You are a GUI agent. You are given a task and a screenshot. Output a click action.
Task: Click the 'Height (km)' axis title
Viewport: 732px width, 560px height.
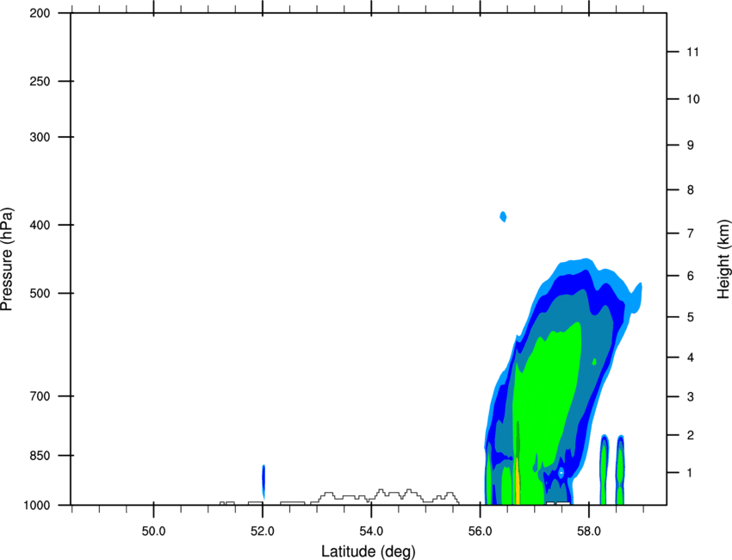(723, 259)
